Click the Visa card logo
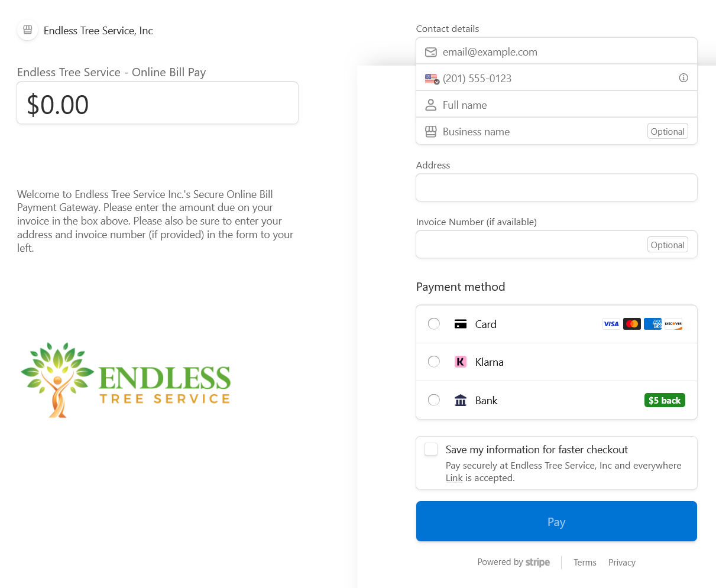The height and width of the screenshot is (588, 716). (611, 324)
